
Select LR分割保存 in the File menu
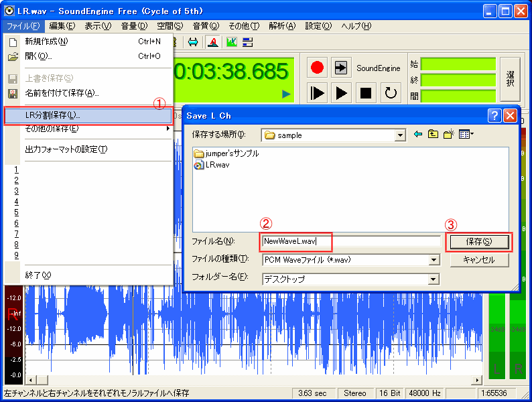(52, 115)
